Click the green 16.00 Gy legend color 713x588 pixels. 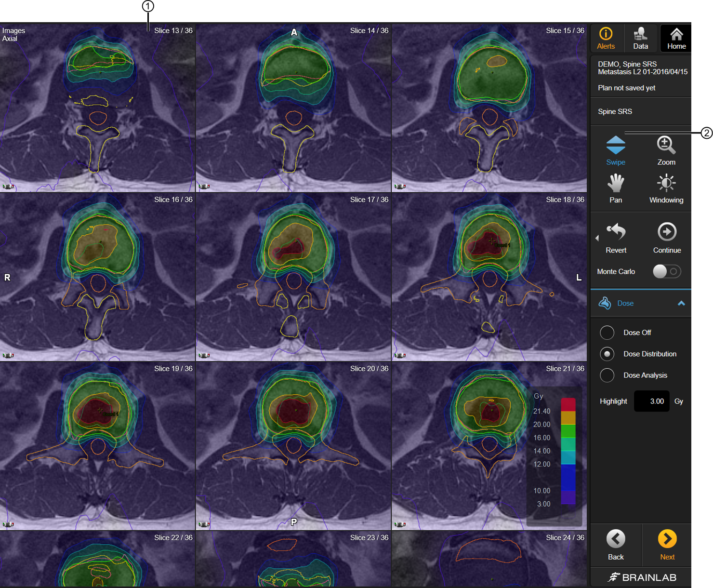pos(568,431)
